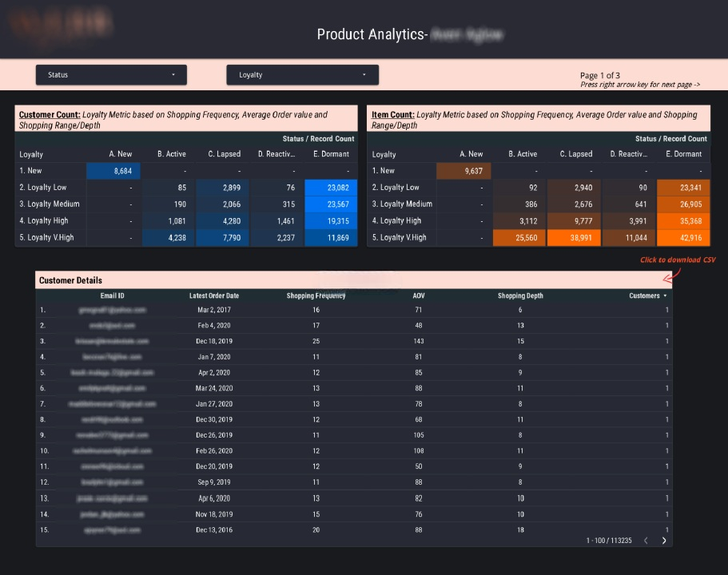Open the Loyalty filter dropdown
Image resolution: width=728 pixels, height=575 pixels.
(302, 74)
